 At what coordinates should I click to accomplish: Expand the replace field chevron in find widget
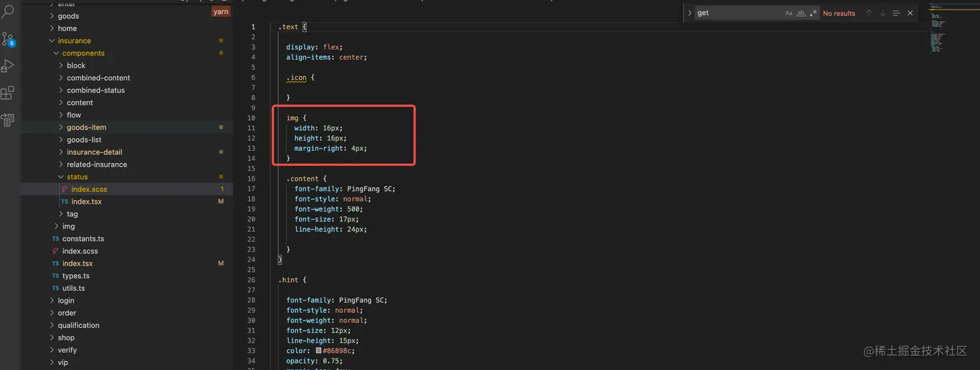690,13
